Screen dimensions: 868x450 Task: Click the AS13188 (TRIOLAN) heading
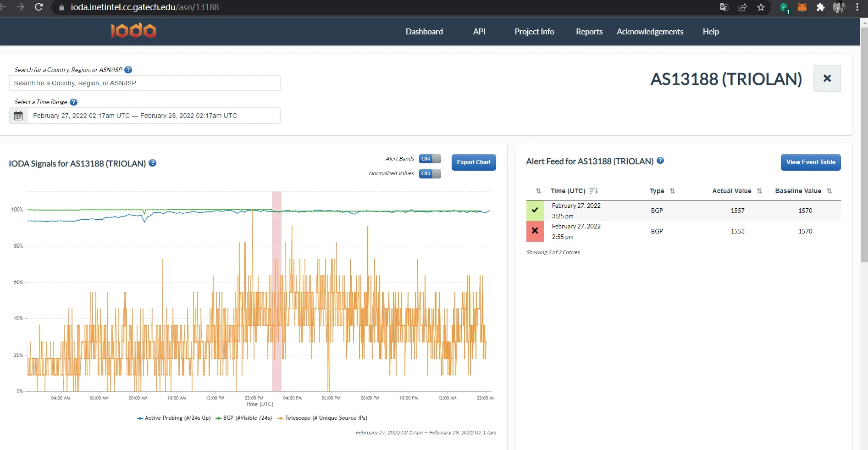726,79
